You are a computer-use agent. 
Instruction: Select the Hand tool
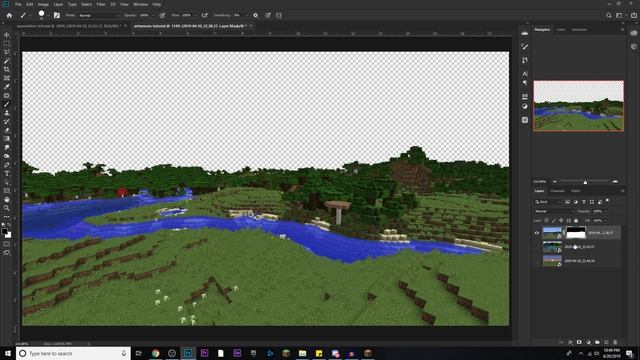coord(7,199)
